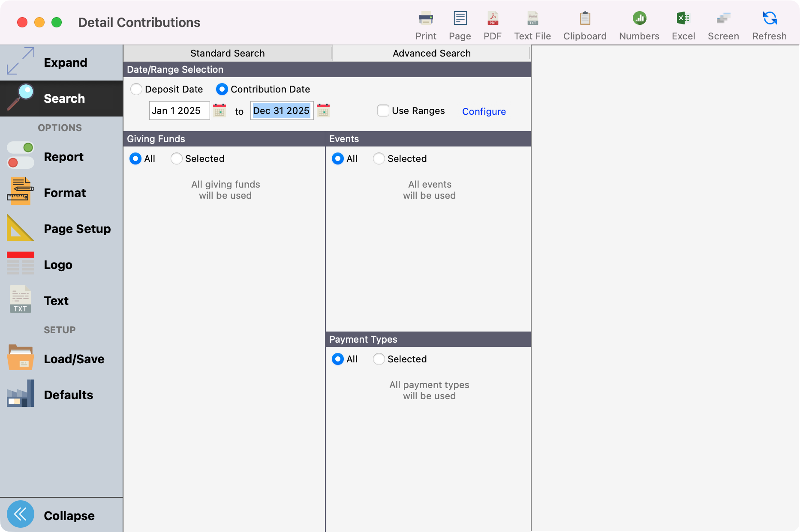Export to Numbers with the green icon
The height and width of the screenshot is (532, 800).
coord(639,18)
